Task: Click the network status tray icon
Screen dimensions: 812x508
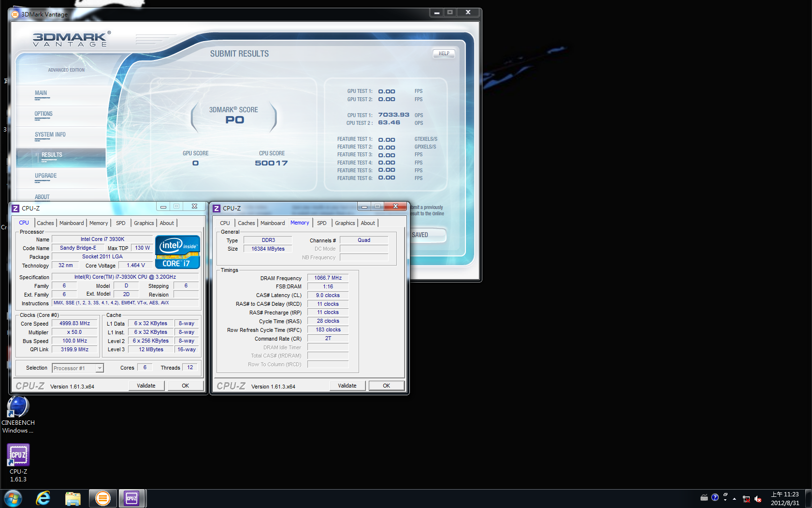Action: coord(746,499)
